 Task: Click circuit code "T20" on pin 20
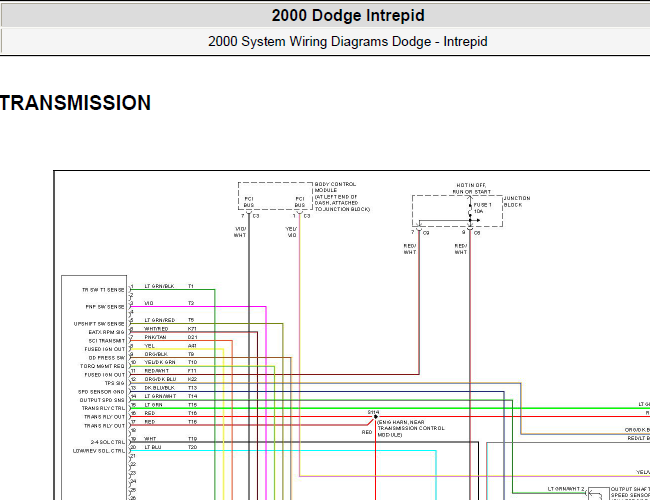click(192, 447)
